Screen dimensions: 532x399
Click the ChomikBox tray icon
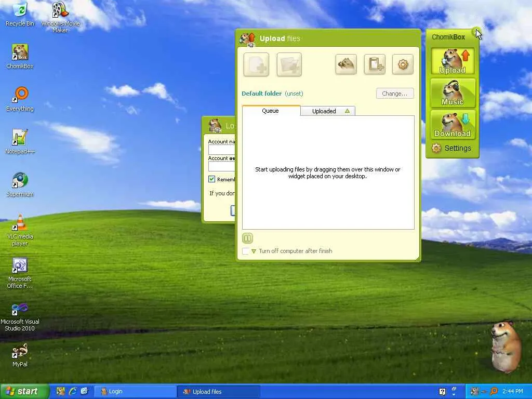click(x=474, y=391)
